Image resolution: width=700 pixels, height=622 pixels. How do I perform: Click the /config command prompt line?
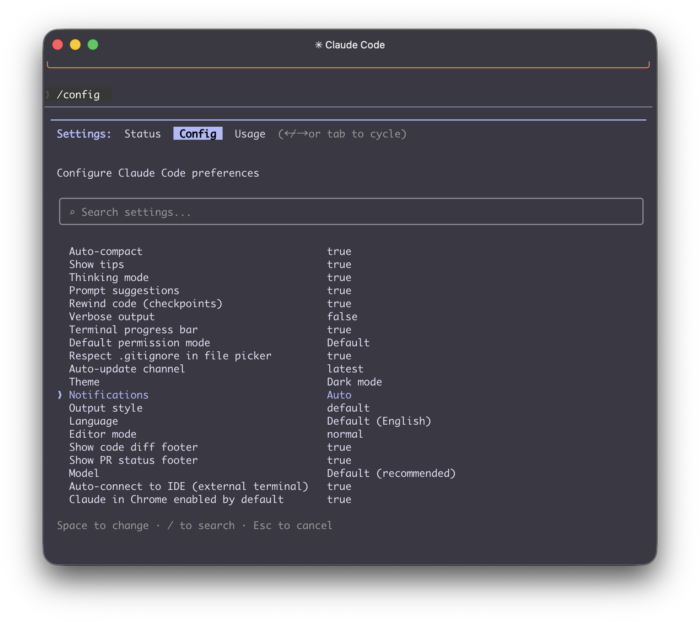click(78, 95)
